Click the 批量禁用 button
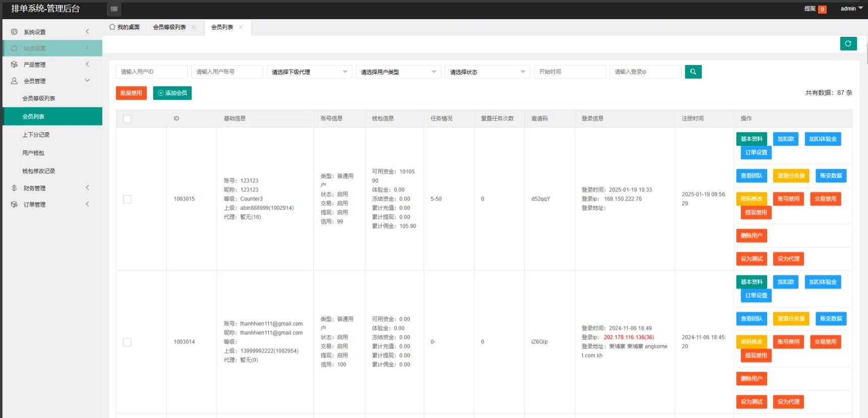The width and height of the screenshot is (868, 418). point(131,93)
